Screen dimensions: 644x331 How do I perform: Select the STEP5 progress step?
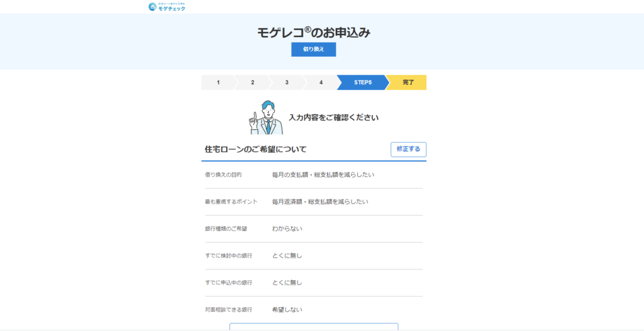pos(363,82)
